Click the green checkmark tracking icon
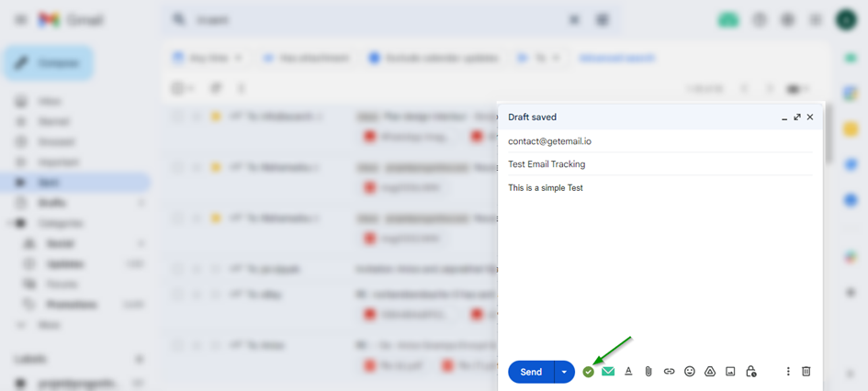 pos(588,372)
